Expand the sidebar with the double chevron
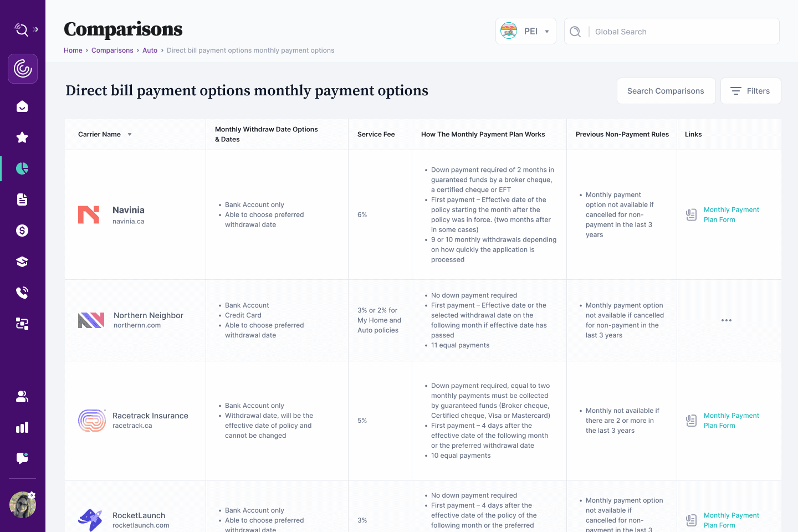Viewport: 798px width, 532px height. click(36, 29)
